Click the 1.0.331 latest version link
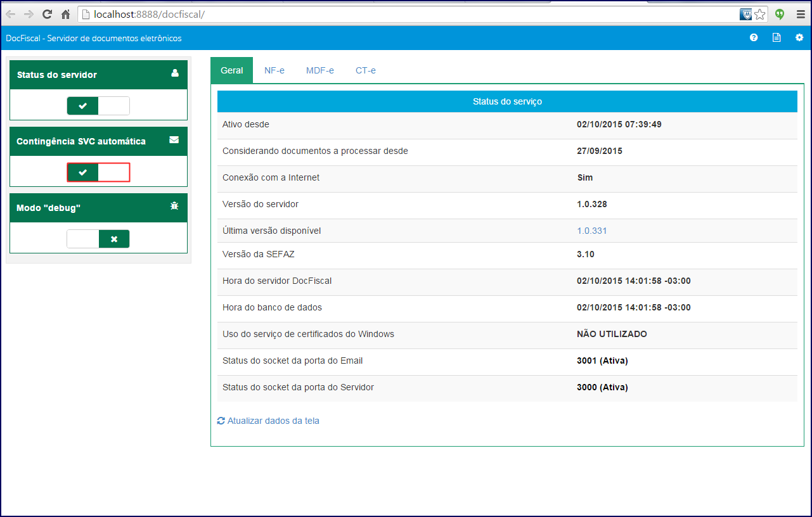812x517 pixels. (x=592, y=231)
